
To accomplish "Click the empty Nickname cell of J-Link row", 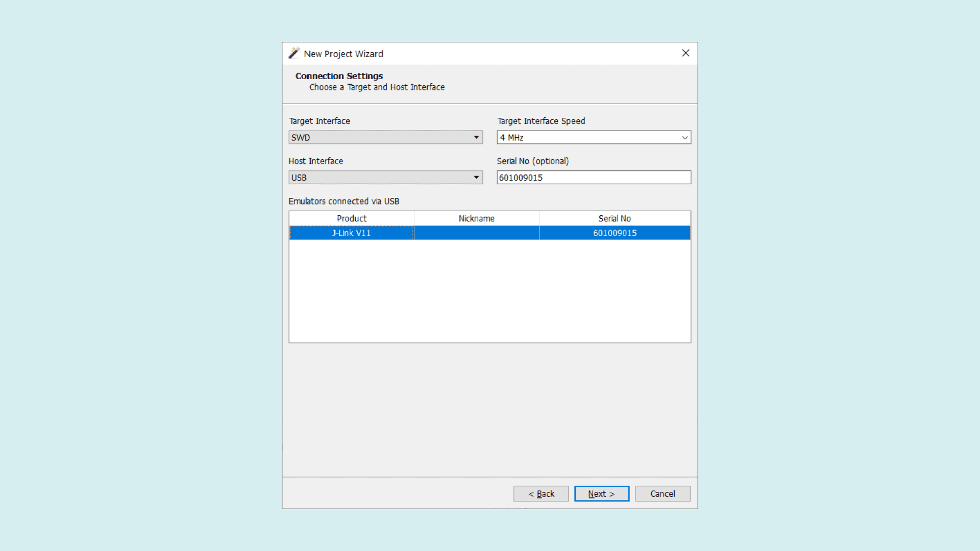I will (x=476, y=233).
